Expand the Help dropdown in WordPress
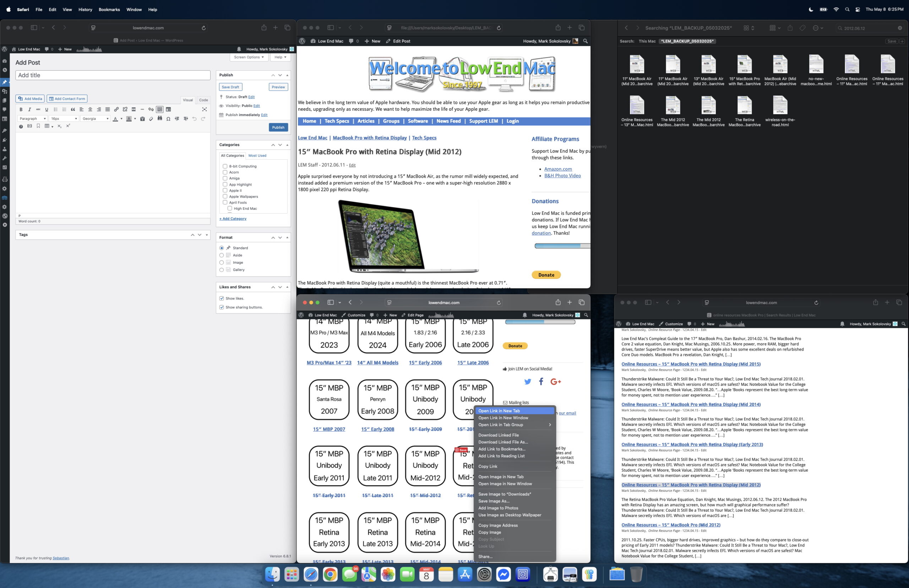Viewport: 909px width, 588px height. pos(281,57)
